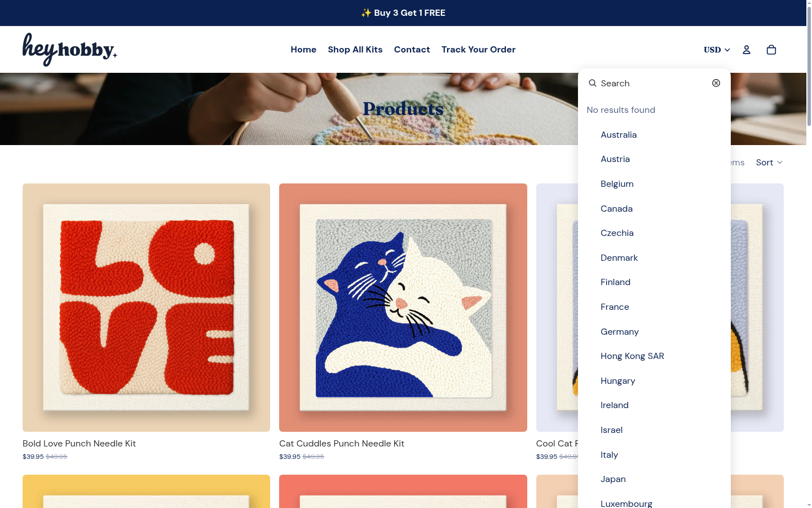This screenshot has width=812, height=508.
Task: Expand the Sort dropdown
Action: (x=769, y=163)
